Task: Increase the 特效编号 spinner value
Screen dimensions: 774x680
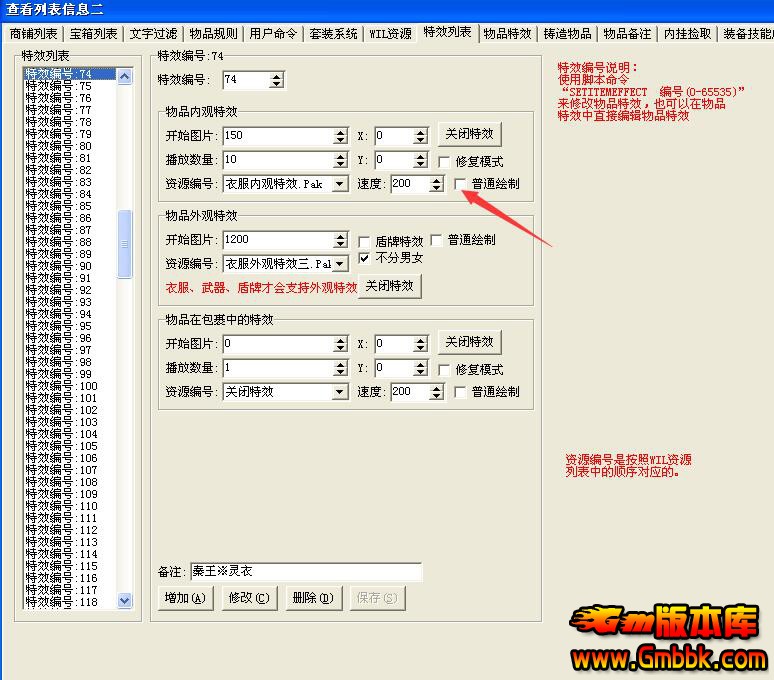Action: [276, 76]
